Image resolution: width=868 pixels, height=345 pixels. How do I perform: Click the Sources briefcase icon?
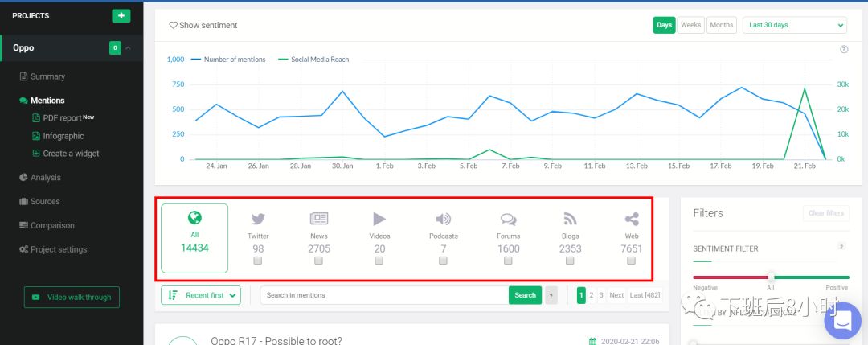[x=24, y=202]
